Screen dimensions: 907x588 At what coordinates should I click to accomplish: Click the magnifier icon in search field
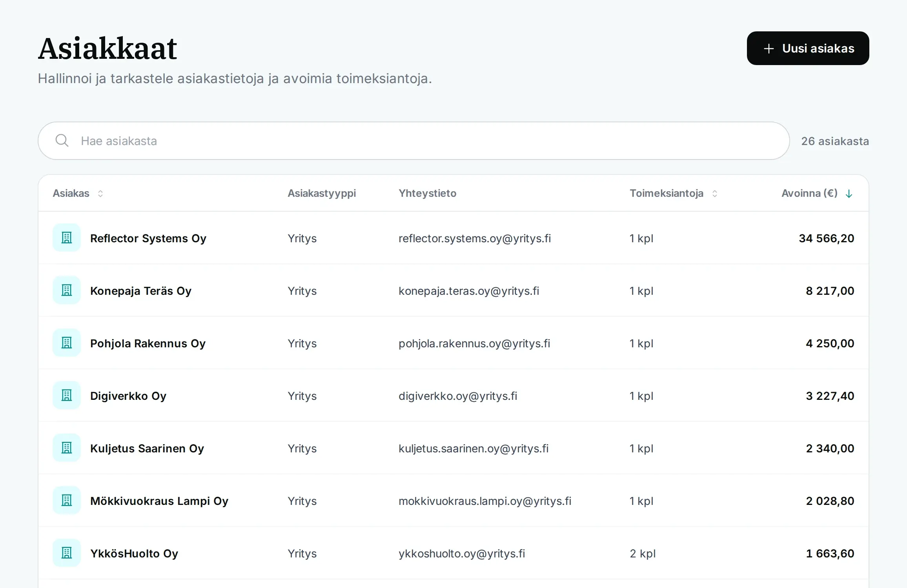coord(62,140)
